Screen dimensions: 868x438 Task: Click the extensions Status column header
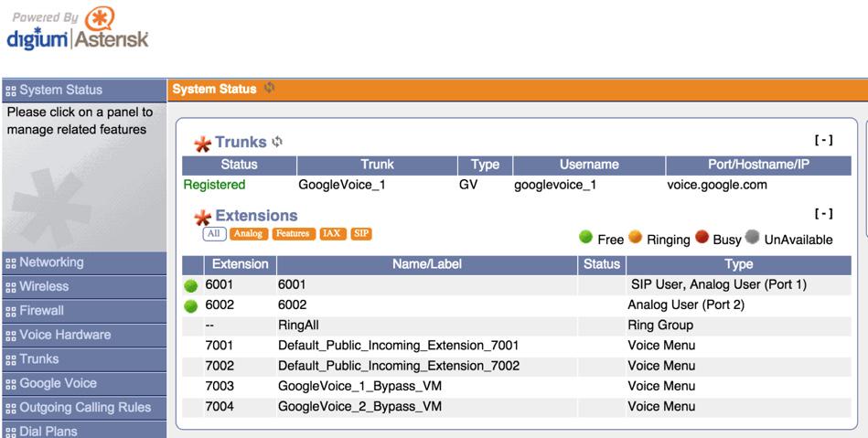602,264
